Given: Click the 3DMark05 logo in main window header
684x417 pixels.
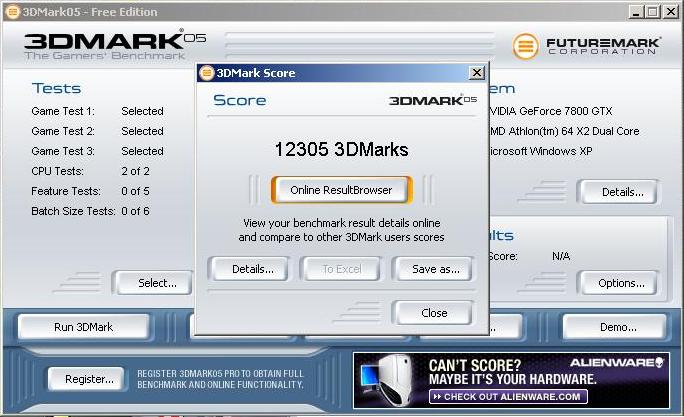Looking at the screenshot, I should (x=115, y=44).
